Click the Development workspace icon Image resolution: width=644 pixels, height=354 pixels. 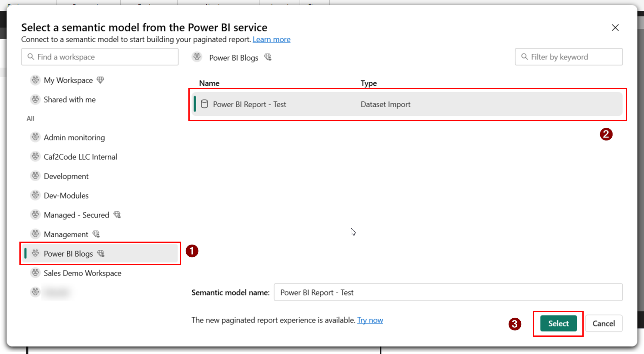[x=35, y=176]
